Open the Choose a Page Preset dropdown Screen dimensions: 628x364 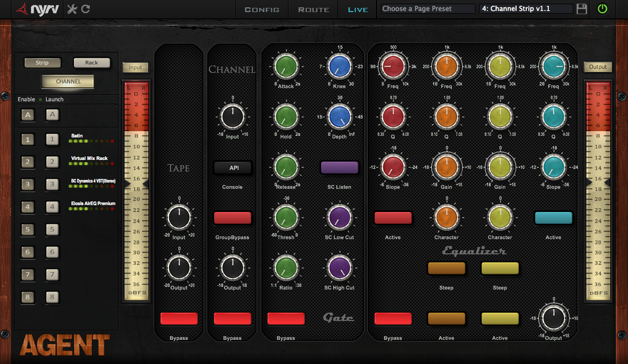coord(428,9)
